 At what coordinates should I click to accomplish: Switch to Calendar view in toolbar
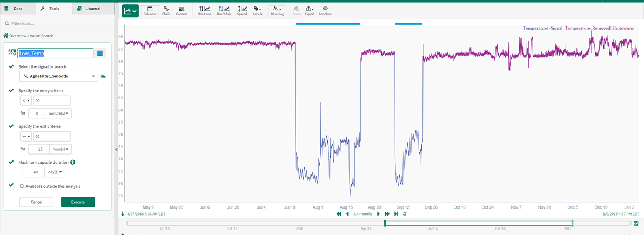point(150,10)
